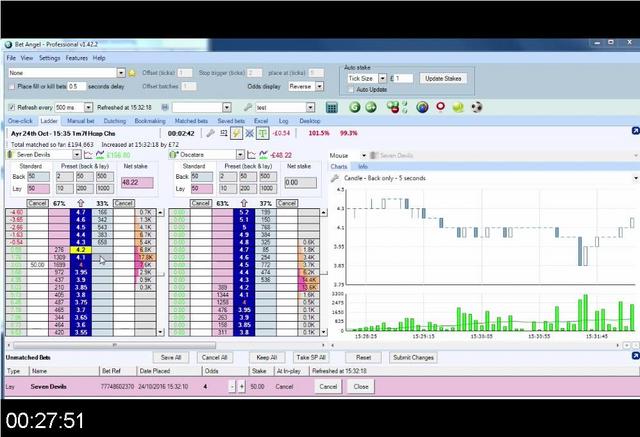Toggle Place fill or kill bets checkbox
Viewport: 640px width, 437px height.
(12, 87)
